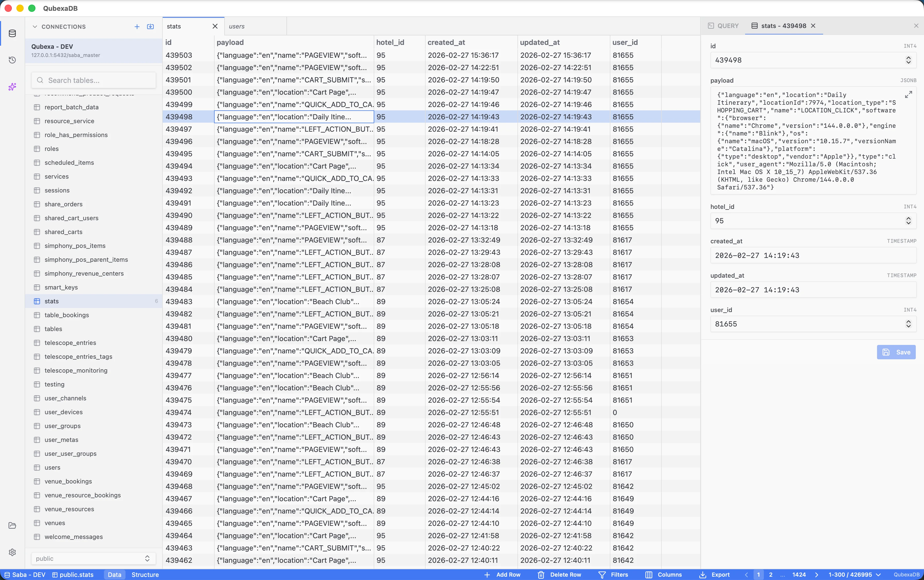This screenshot has height=580, width=924.
Task: Open the Settings gear at sidebar bottom
Action: [x=12, y=552]
